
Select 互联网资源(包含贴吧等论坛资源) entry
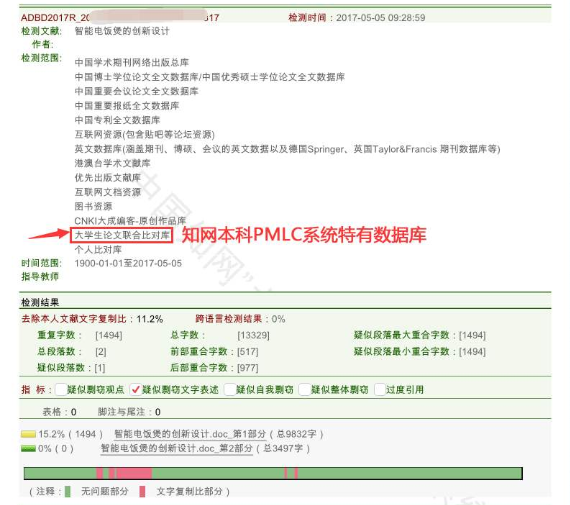(145, 135)
